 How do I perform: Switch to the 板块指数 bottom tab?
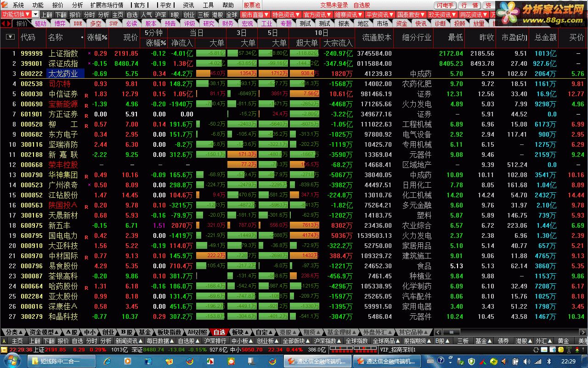coord(170,332)
